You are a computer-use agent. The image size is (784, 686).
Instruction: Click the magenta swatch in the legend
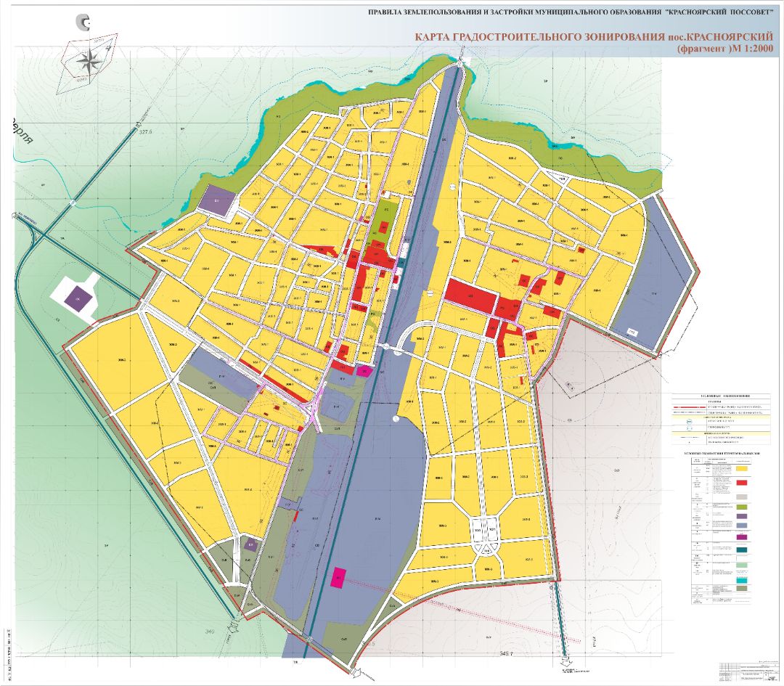pos(741,536)
